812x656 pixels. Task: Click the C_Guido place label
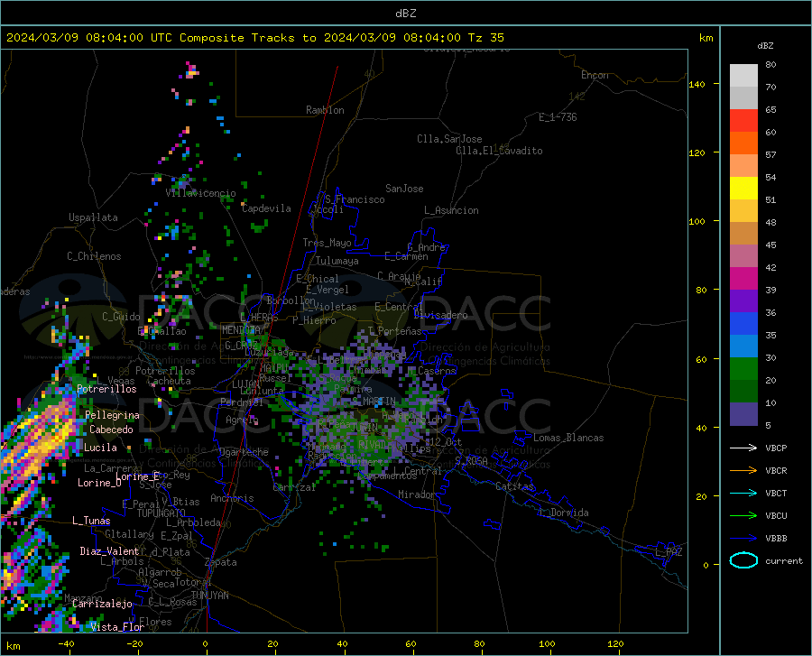121,317
